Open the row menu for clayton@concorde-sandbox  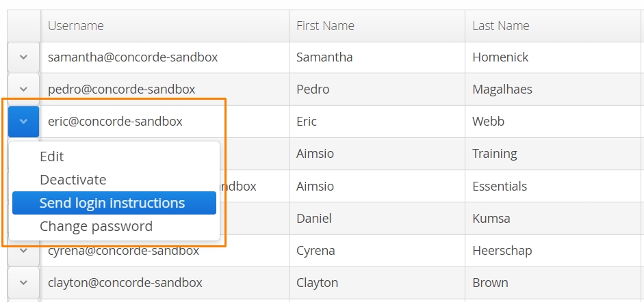click(23, 283)
